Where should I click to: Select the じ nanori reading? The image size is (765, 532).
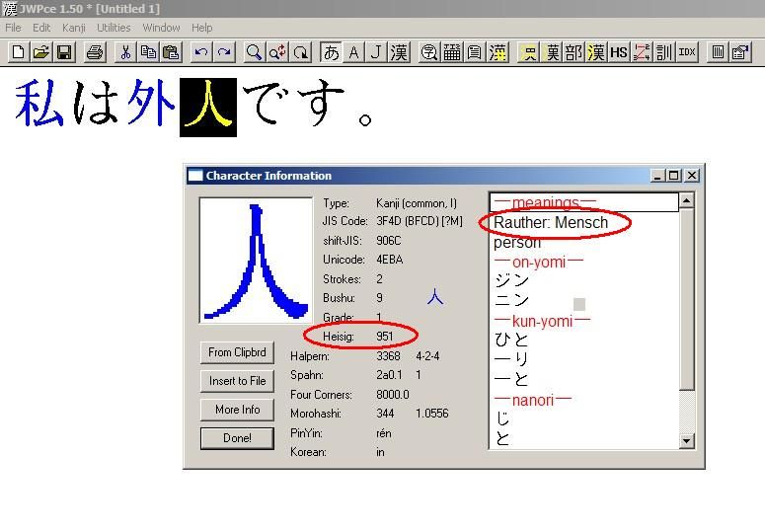[502, 418]
